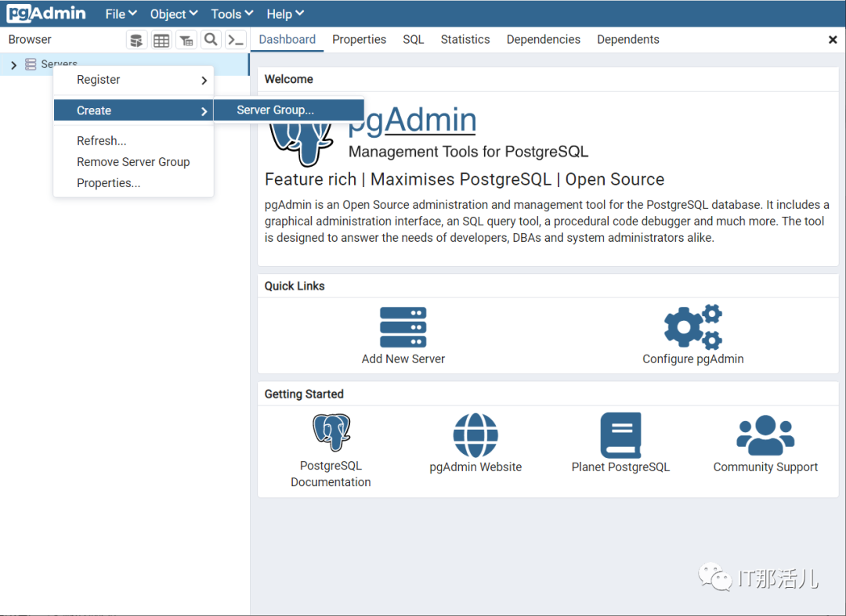Switch to the Dashboard tab
The width and height of the screenshot is (846, 616).
point(287,39)
